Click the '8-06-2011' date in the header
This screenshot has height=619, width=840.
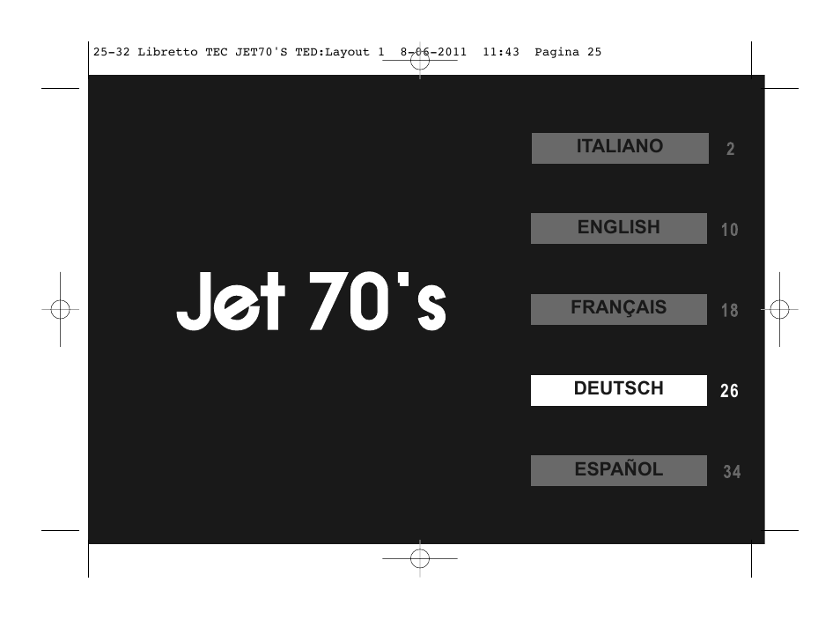coord(433,52)
